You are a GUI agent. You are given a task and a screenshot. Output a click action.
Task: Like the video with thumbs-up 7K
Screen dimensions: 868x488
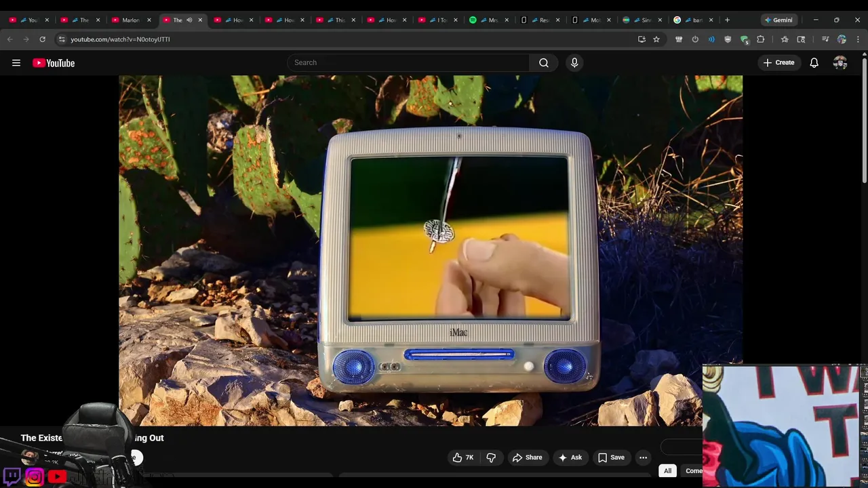pos(463,457)
